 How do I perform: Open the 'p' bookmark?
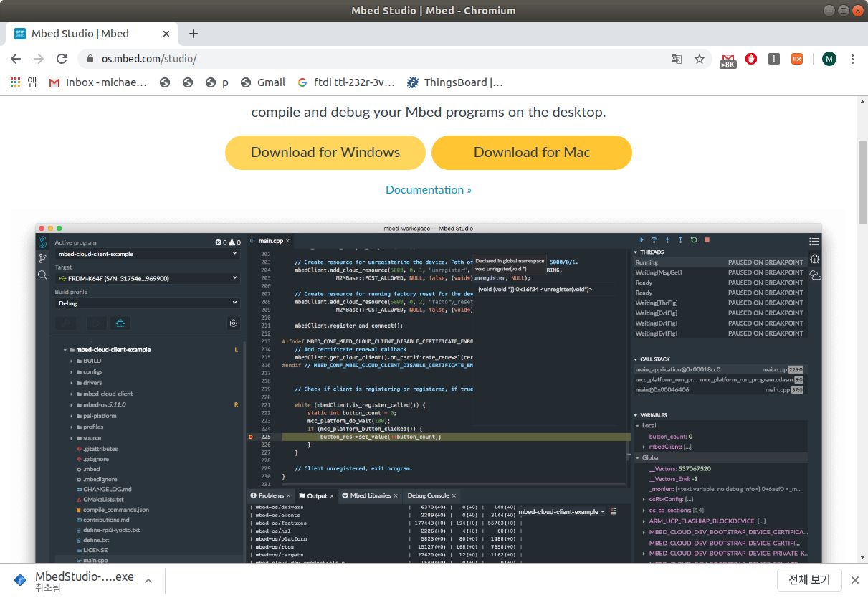[x=217, y=82]
